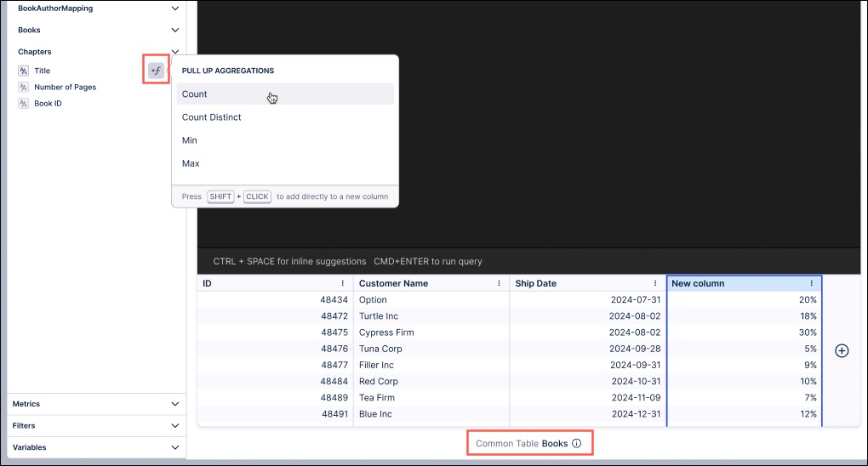Select Count aggregation
The width and height of the screenshot is (868, 466).
coord(195,94)
